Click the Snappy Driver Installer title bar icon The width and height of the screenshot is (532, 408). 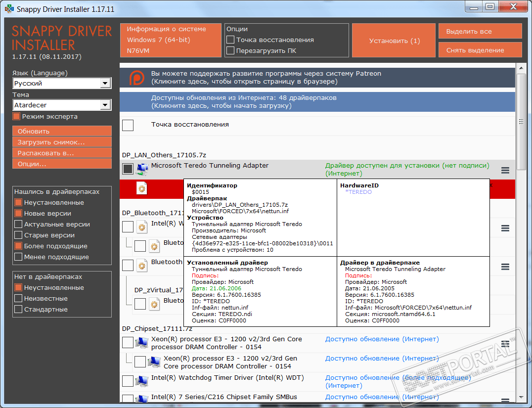coord(9,9)
